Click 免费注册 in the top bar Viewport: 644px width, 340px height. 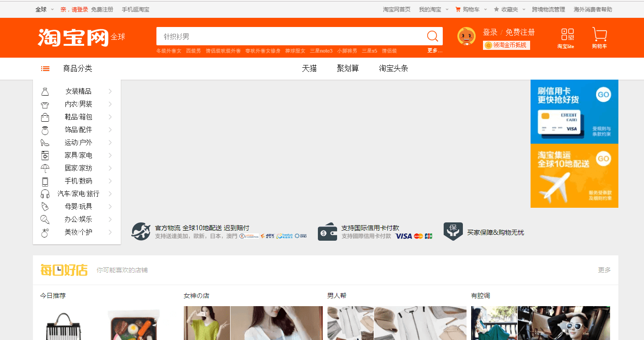pos(102,9)
